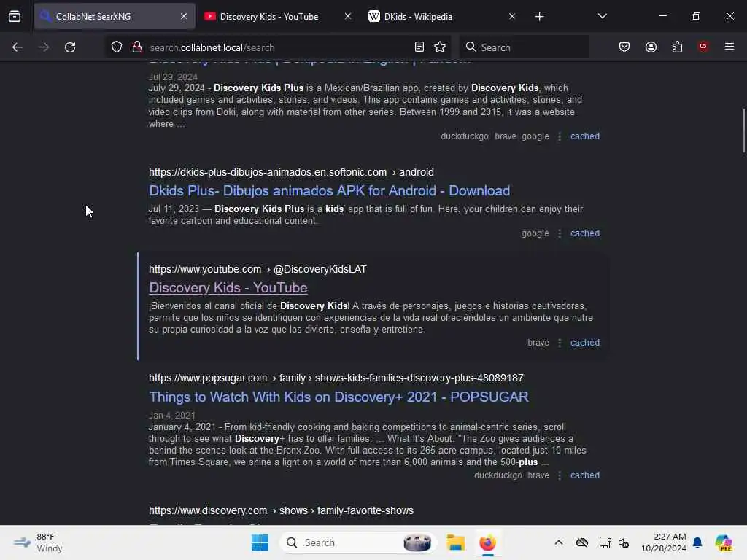Image resolution: width=747 pixels, height=560 pixels.
Task: Switch to CollabNet SearXNG tab
Action: tap(115, 16)
